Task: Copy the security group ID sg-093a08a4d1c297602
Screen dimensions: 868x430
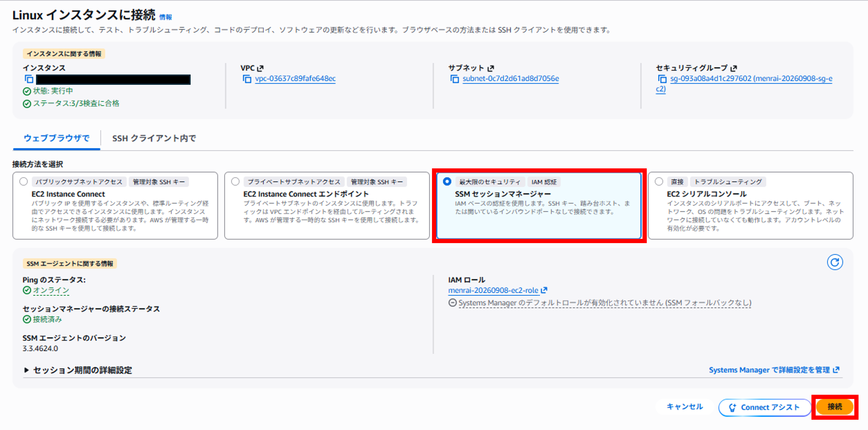Action: click(x=662, y=79)
